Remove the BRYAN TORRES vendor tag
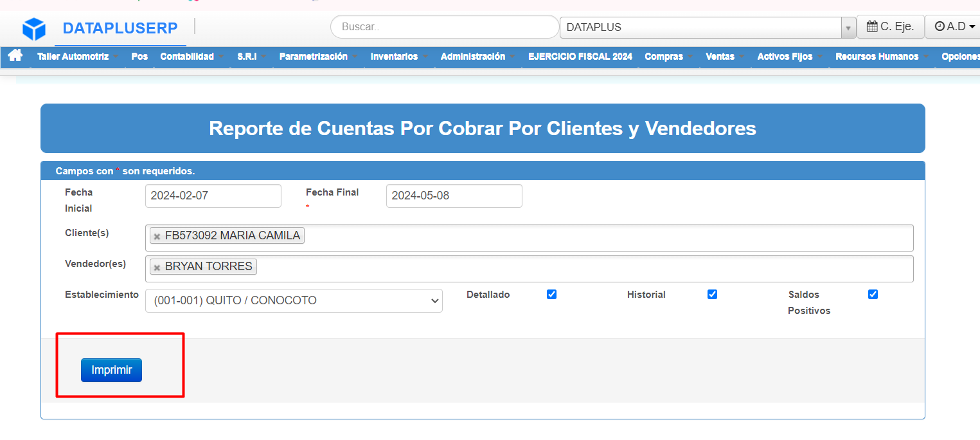 [157, 268]
